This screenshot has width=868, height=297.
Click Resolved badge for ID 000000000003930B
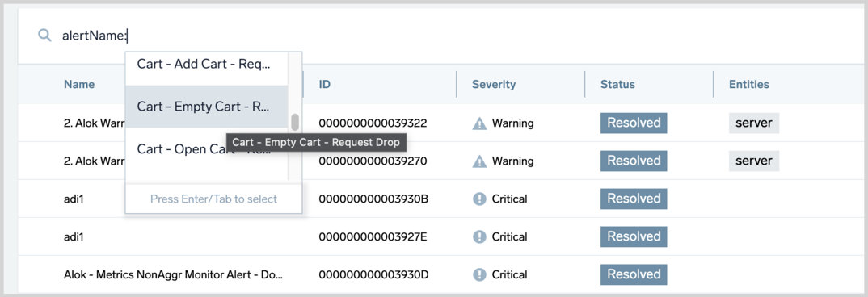pos(634,199)
